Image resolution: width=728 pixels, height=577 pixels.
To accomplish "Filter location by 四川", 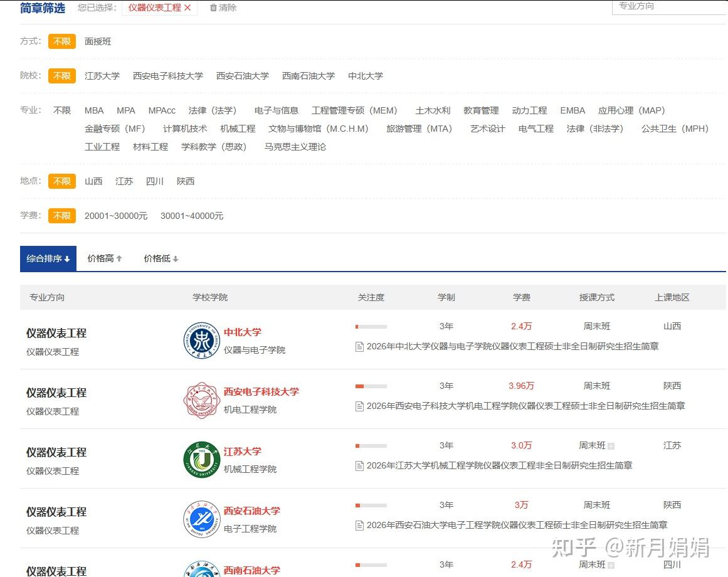I will coord(155,181).
